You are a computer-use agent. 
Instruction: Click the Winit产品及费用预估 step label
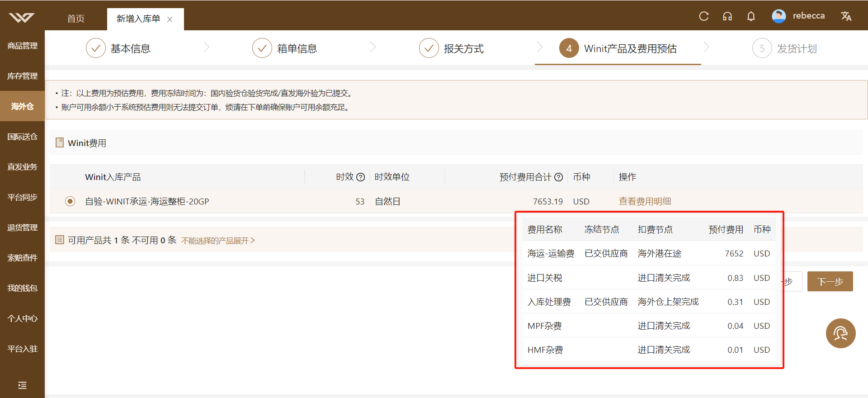click(630, 48)
